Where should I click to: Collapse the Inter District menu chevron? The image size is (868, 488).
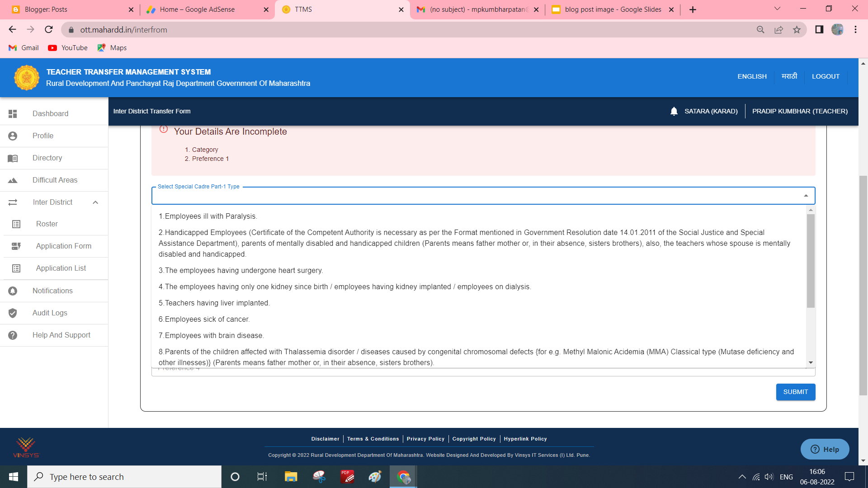click(95, 202)
